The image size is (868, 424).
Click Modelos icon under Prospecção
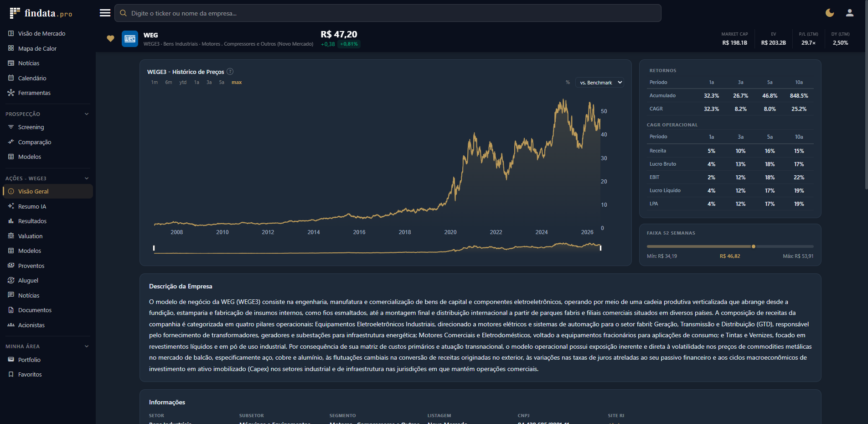[11, 157]
